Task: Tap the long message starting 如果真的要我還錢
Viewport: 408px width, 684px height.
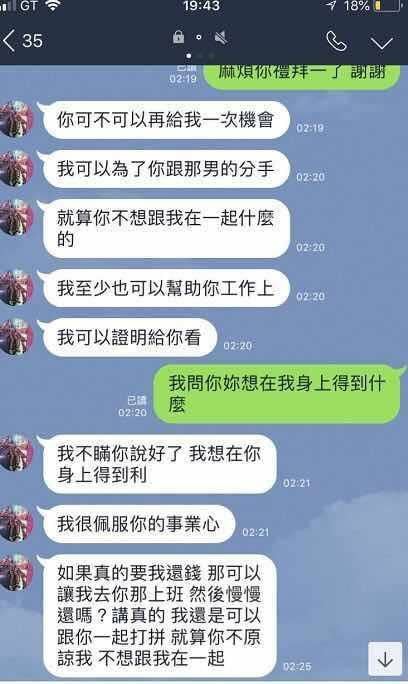Action: (160, 615)
